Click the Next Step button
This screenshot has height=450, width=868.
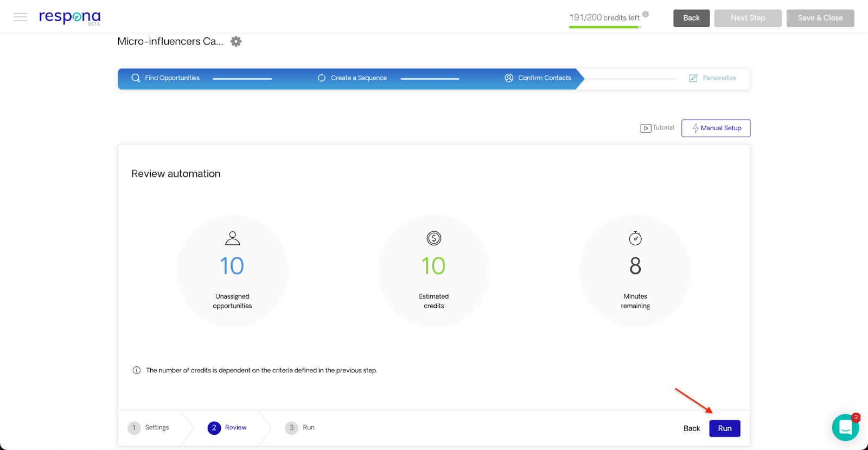[x=748, y=18]
